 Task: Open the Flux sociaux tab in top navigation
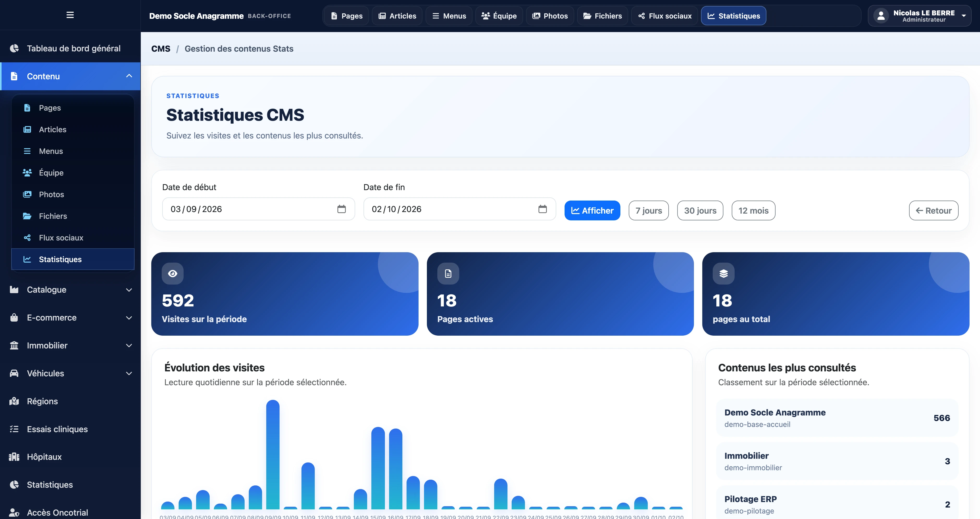(x=664, y=16)
